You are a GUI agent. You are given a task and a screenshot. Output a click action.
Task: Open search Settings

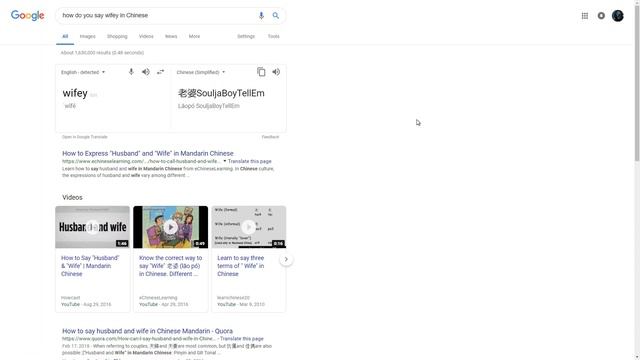246,36
